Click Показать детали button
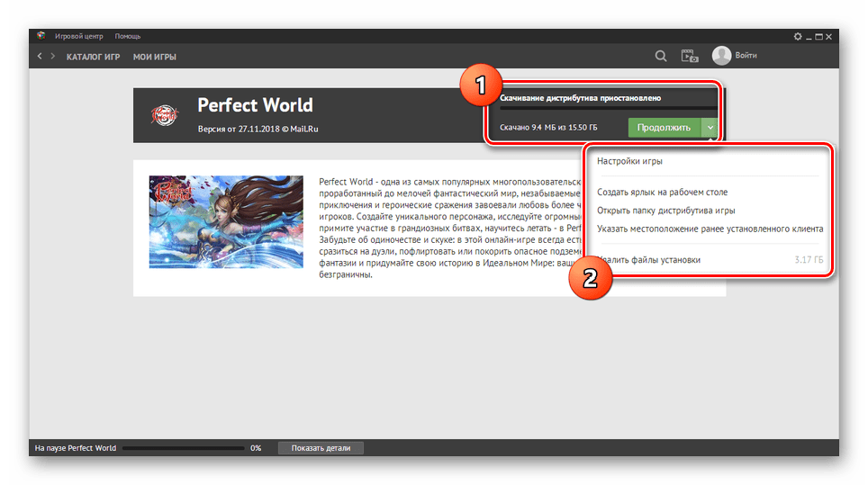Image resolution: width=868 pixels, height=485 pixels. click(321, 448)
